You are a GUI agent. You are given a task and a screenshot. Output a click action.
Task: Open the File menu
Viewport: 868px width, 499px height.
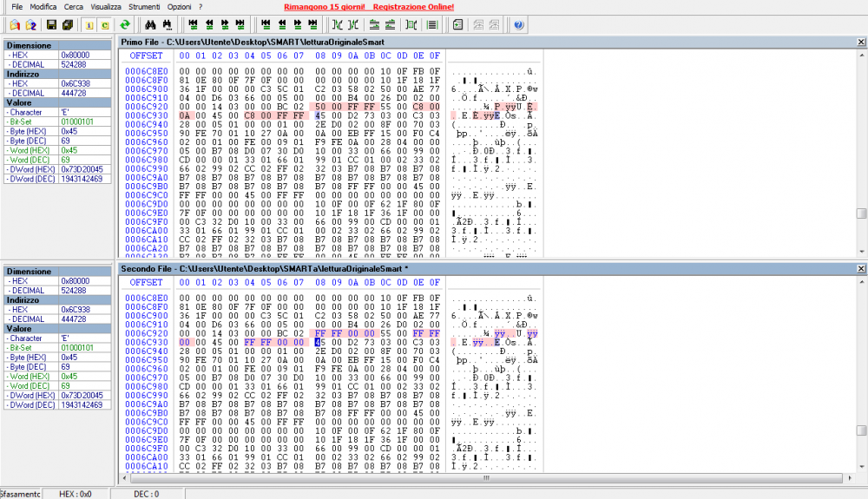(x=16, y=7)
